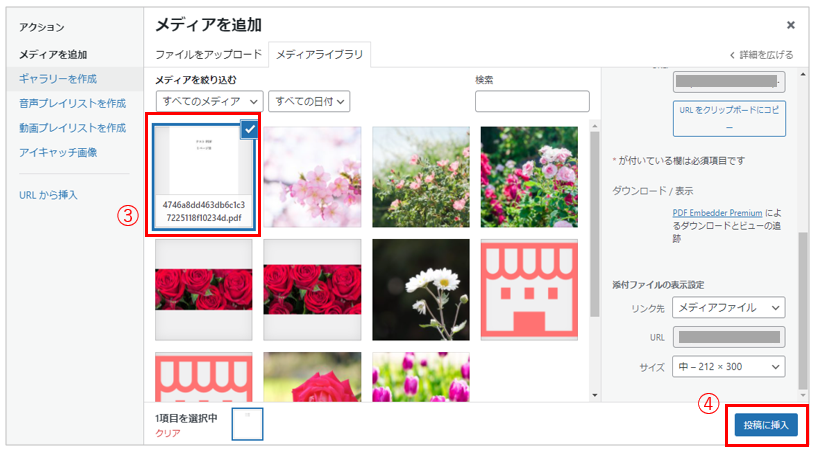Select the PDF file thumbnail
This screenshot has width=816, height=455.
[203, 170]
